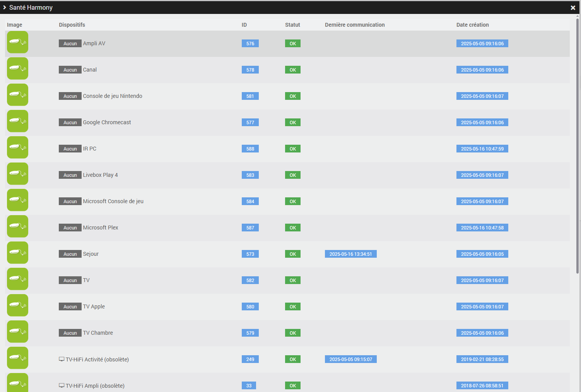The height and width of the screenshot is (392, 581).
Task: Click the ID badge 576
Action: click(x=250, y=43)
